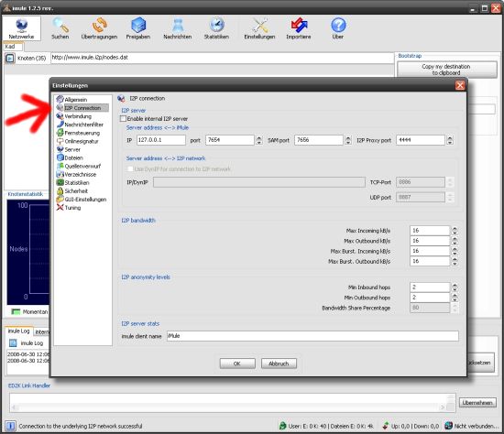Open the Netzwerke toolbar icon
The image size is (504, 434).
(x=22, y=28)
